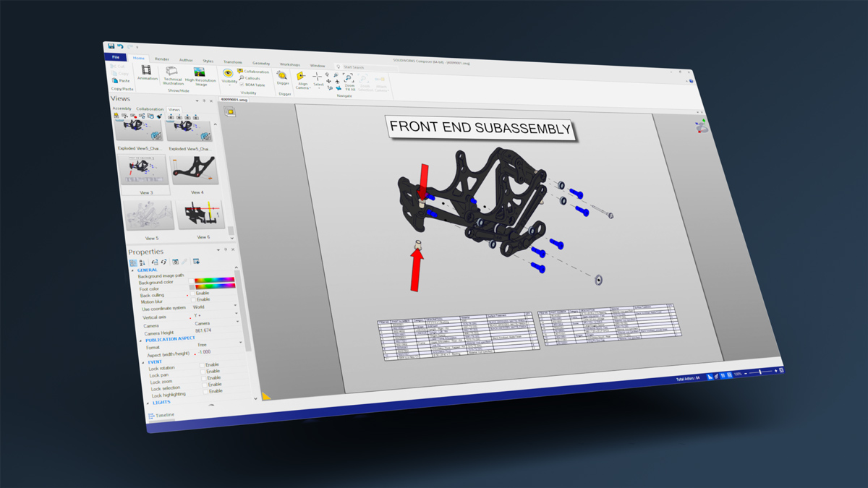Open the Assembly panel tab
The height and width of the screenshot is (488, 868).
point(122,108)
